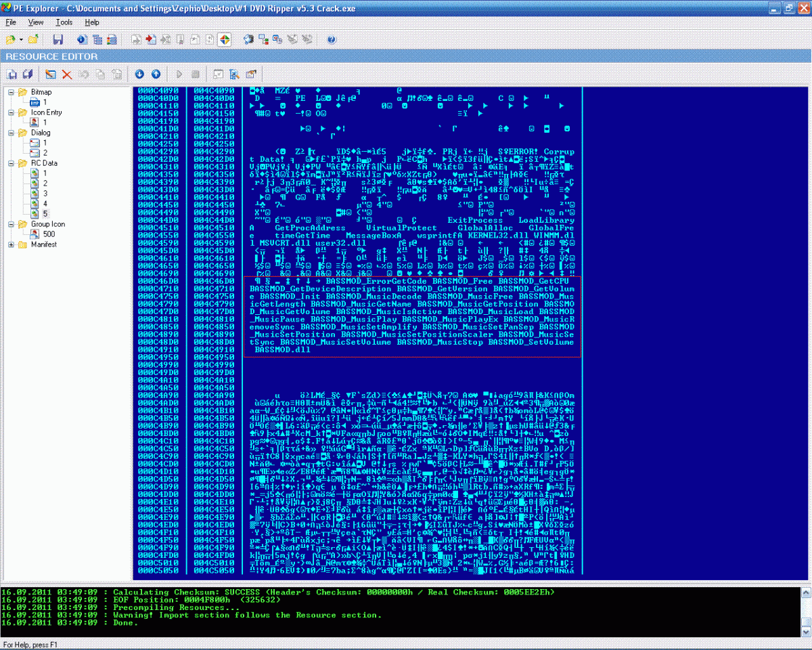Collapse the Icon Entry tree node

pos(12,112)
